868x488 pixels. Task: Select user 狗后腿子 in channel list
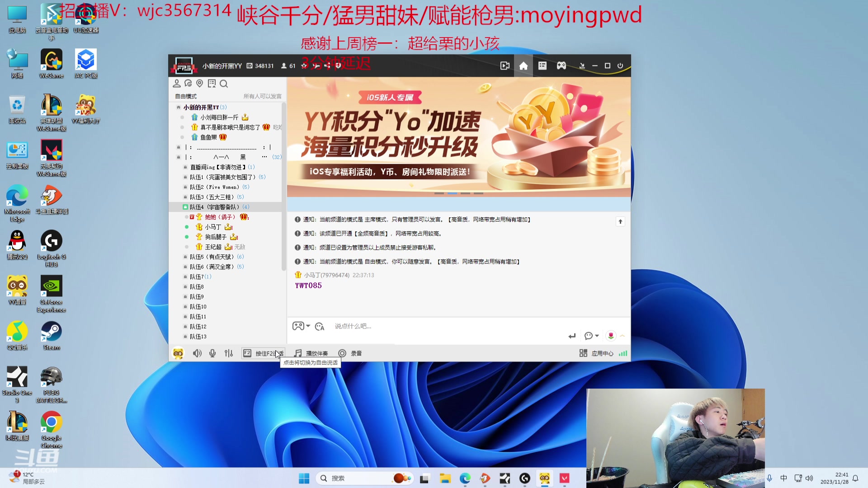coord(216,237)
